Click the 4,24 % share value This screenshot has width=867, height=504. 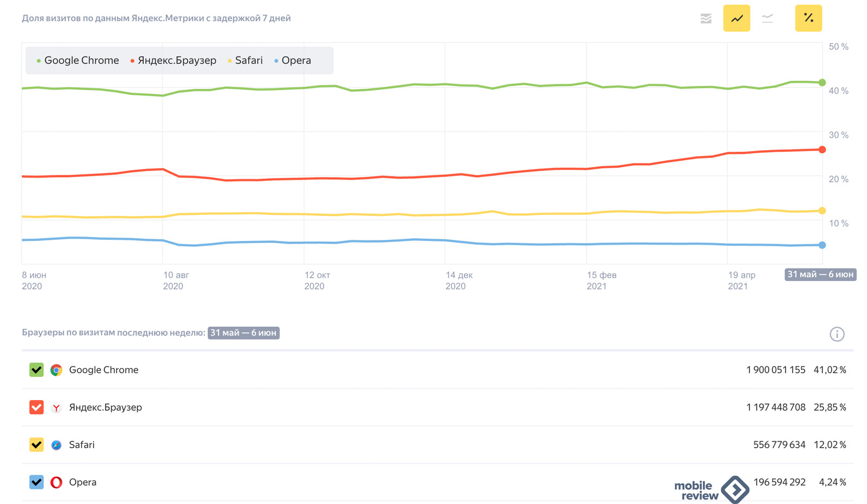click(832, 482)
